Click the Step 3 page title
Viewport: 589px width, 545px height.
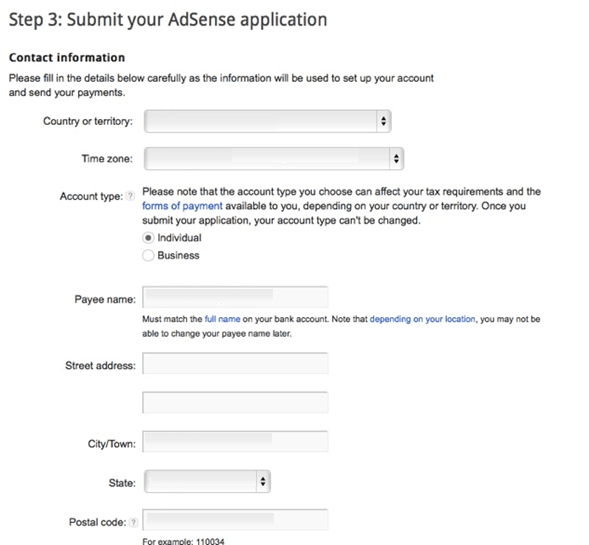coord(168,20)
